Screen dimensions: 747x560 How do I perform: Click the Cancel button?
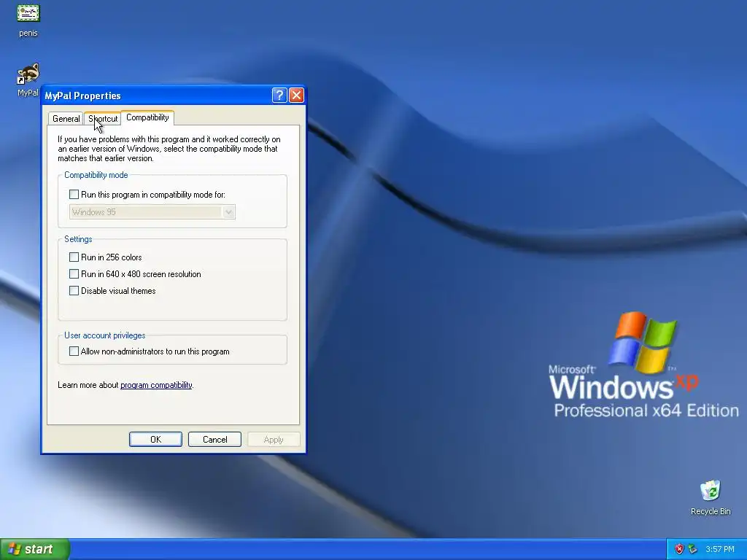point(215,439)
